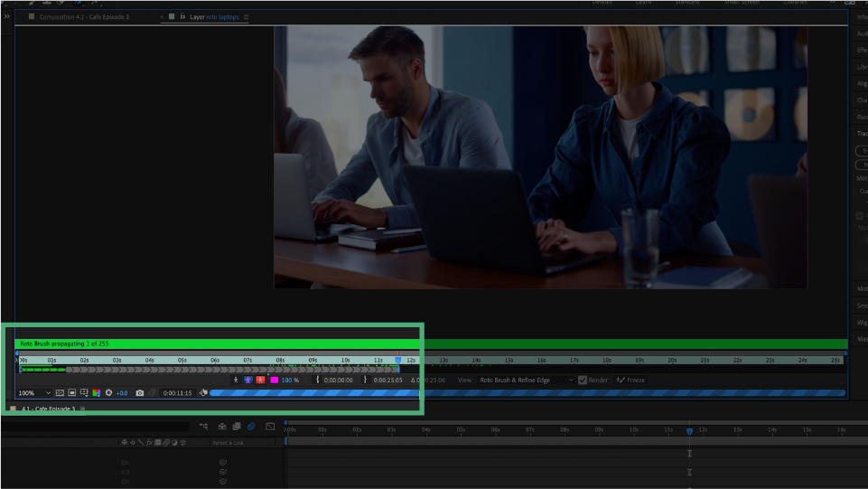Toggle the layer panel lock icon
This screenshot has width=868, height=489.
pyautogui.click(x=182, y=17)
